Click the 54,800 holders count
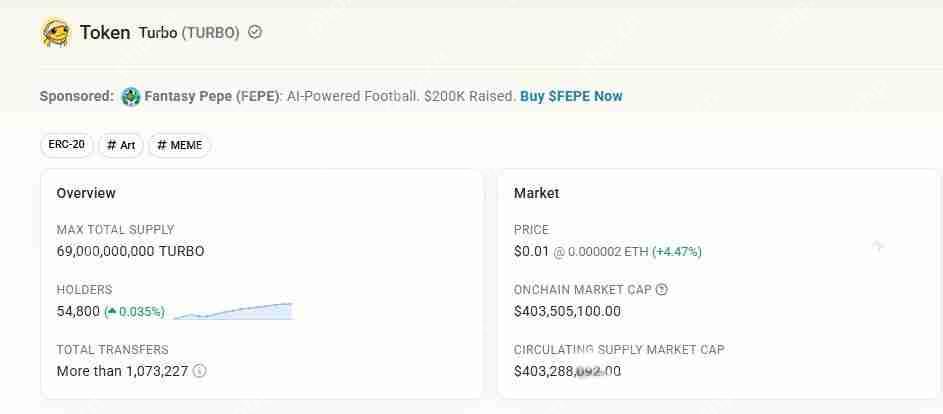 pyautogui.click(x=78, y=311)
